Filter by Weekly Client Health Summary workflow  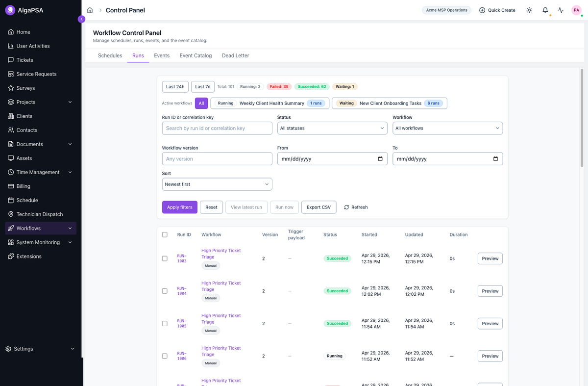pyautogui.click(x=269, y=103)
